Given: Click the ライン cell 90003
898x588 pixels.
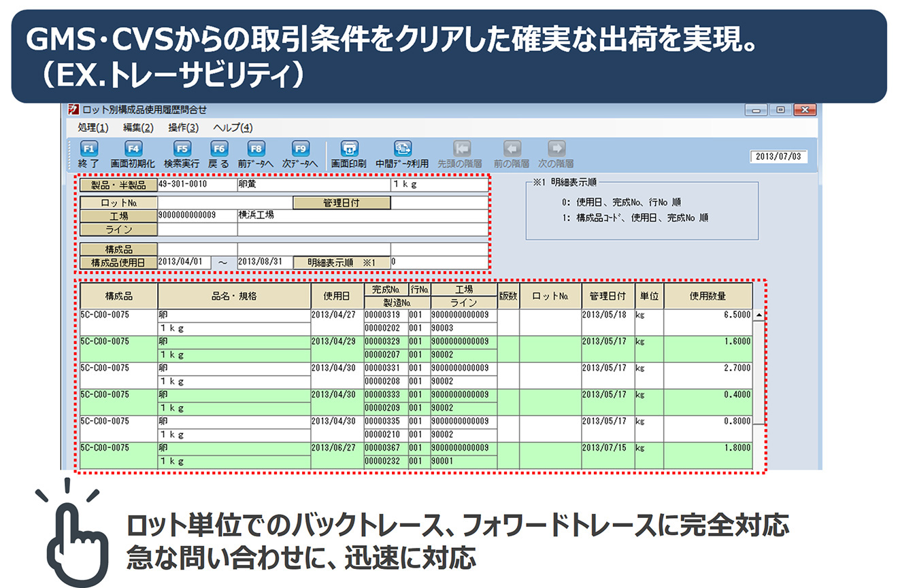Looking at the screenshot, I should 464,329.
